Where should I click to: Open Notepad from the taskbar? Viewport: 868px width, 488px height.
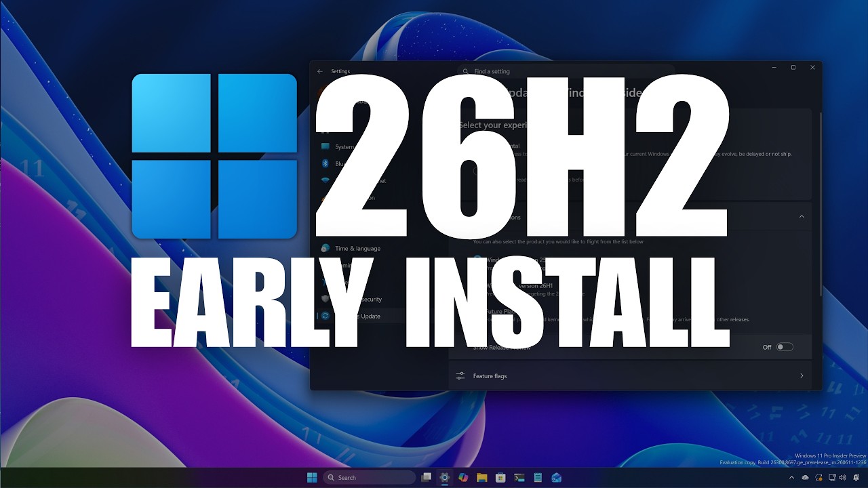coord(538,477)
